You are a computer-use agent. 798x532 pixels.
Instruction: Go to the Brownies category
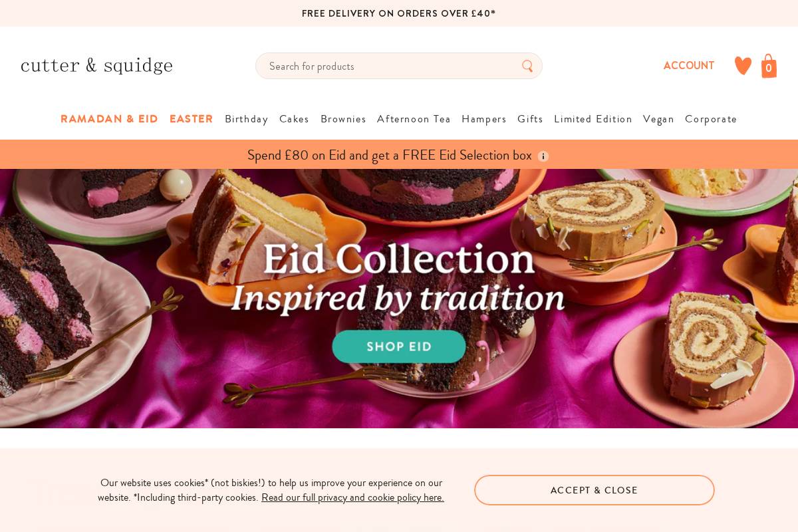(343, 119)
